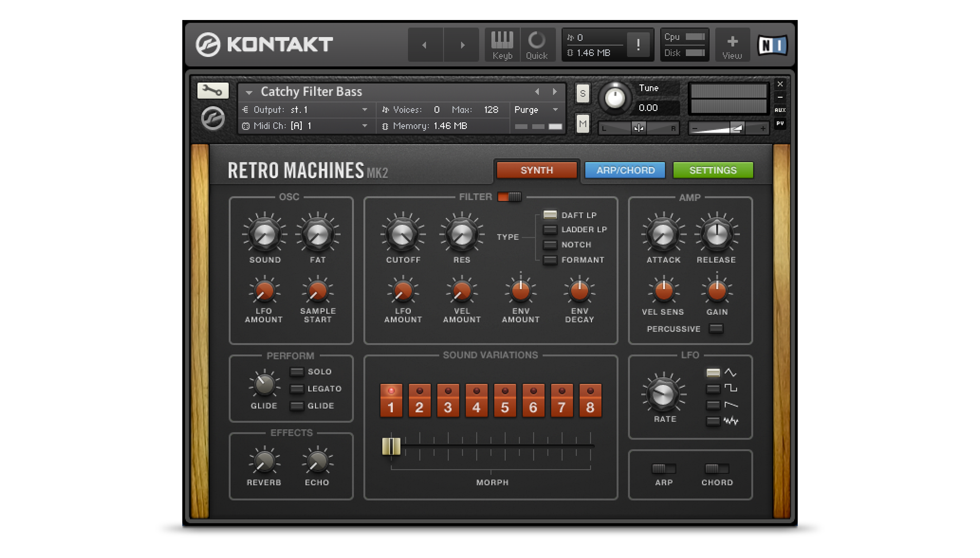This screenshot has width=980, height=558.
Task: Select the random noise LFO waveform
Action: (x=713, y=421)
